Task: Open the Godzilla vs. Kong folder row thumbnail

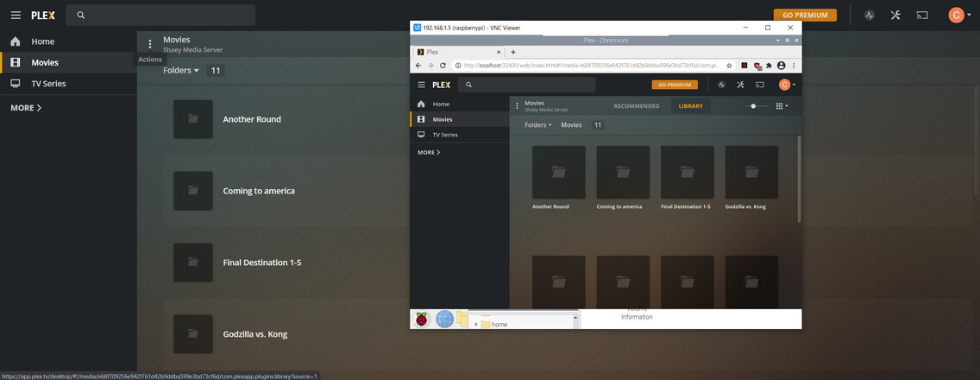Action: pyautogui.click(x=193, y=333)
